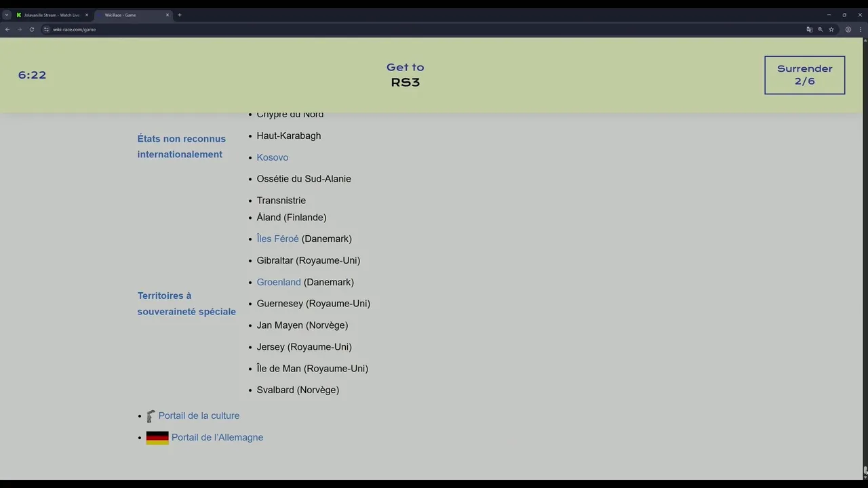The image size is (868, 488).
Task: Select Ossétie du Sud-Alanie text
Action: pos(304,179)
